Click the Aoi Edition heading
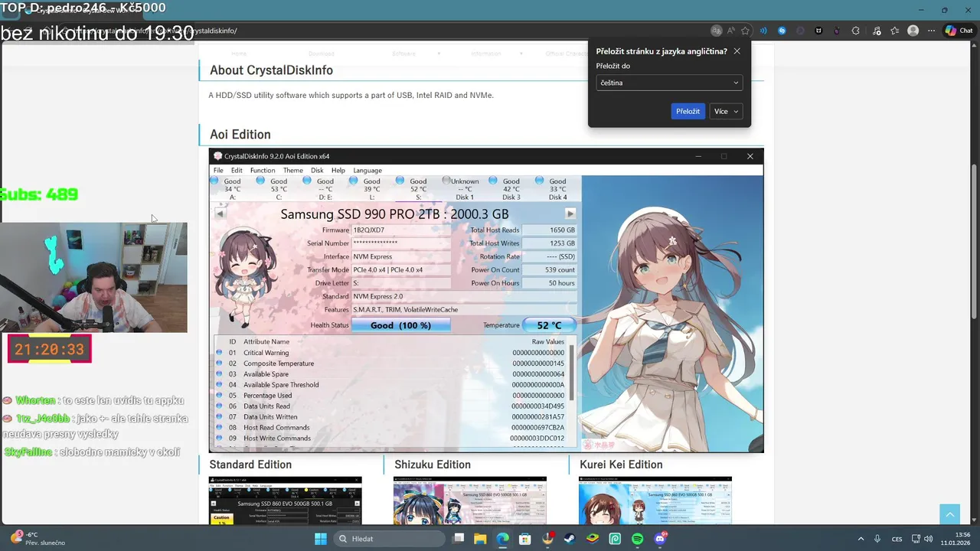Image resolution: width=980 pixels, height=551 pixels. [240, 135]
